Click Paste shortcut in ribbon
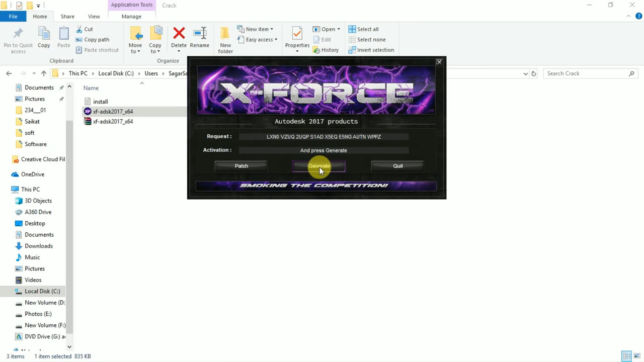Viewport: 644px width, 362px height. tap(97, 50)
